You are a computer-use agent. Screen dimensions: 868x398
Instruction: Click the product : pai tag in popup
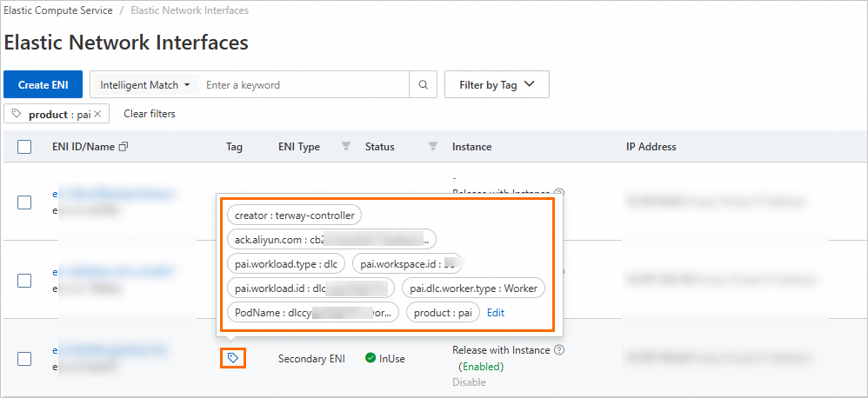pyautogui.click(x=443, y=312)
